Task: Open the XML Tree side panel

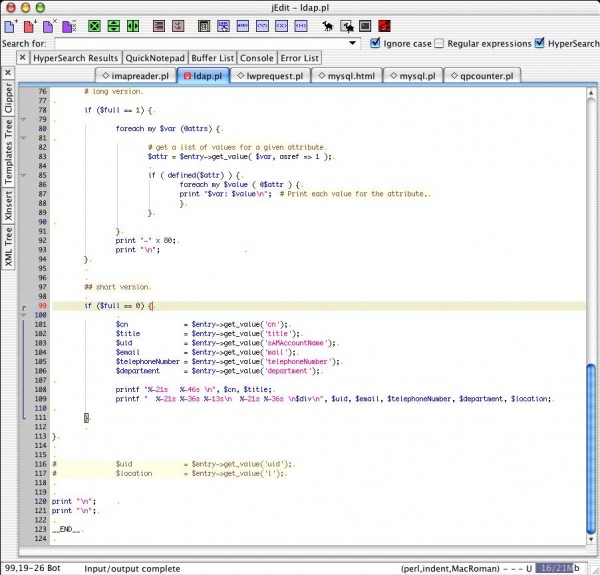Action: point(8,247)
